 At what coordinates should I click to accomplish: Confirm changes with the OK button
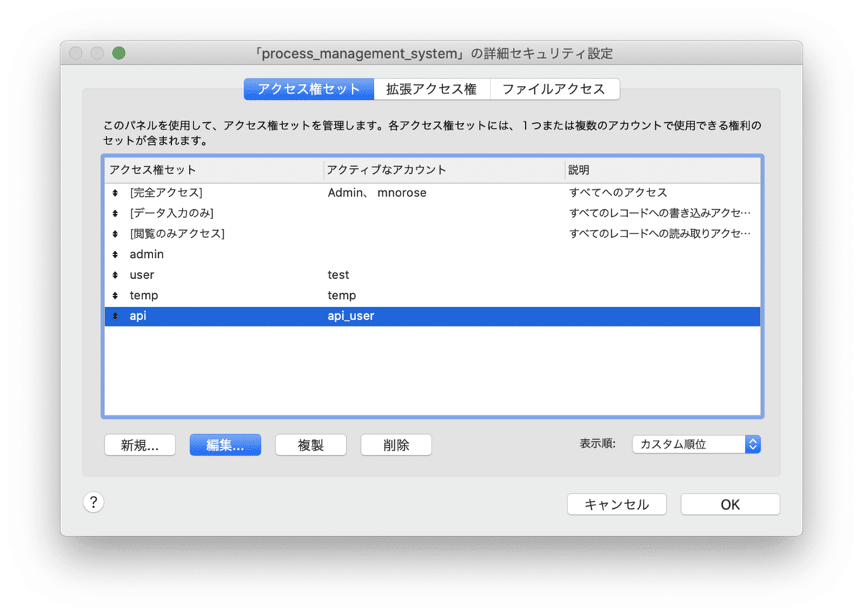(730, 504)
